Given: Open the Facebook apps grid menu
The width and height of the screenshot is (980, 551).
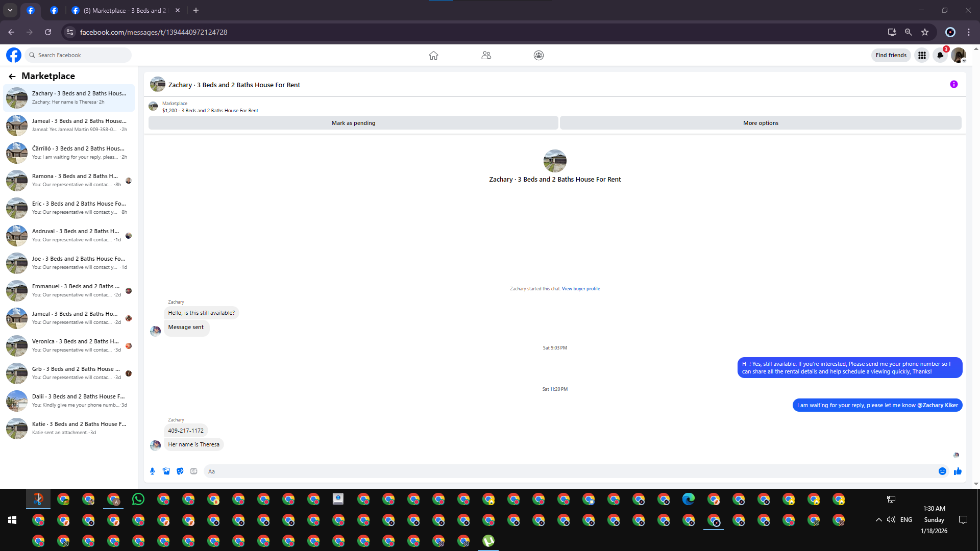Looking at the screenshot, I should [x=922, y=55].
